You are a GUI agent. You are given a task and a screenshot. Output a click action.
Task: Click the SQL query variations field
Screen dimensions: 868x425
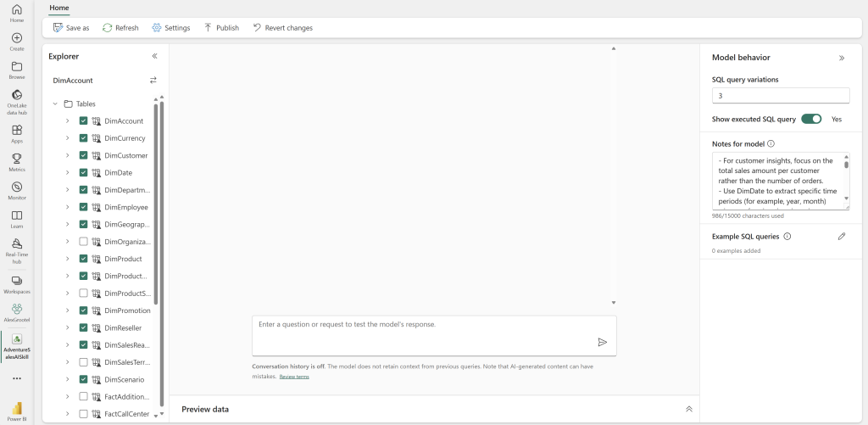click(780, 96)
